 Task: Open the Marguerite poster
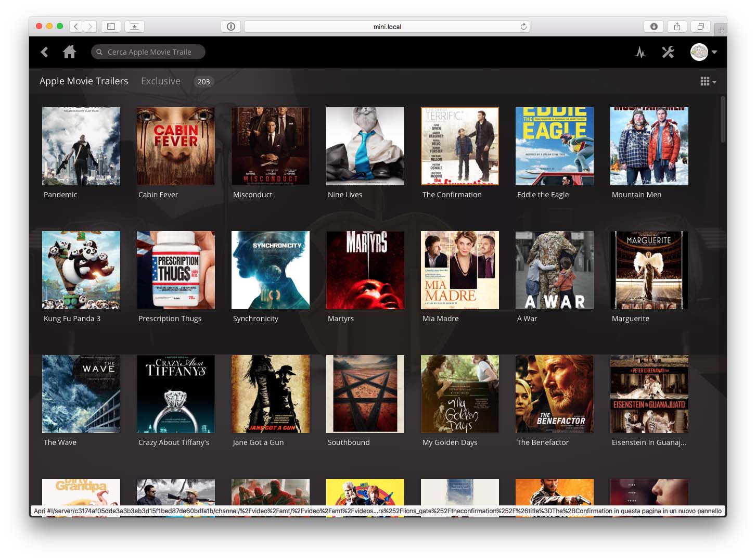click(x=649, y=270)
